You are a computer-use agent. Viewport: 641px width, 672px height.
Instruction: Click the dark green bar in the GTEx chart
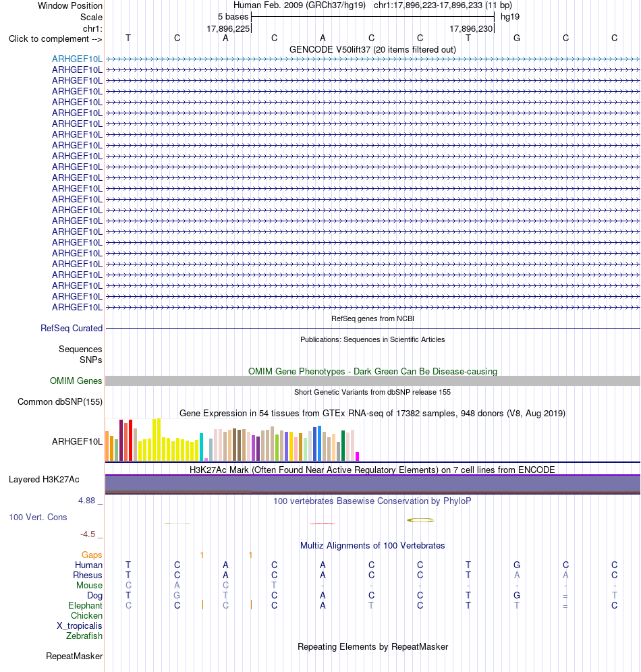pos(343,446)
